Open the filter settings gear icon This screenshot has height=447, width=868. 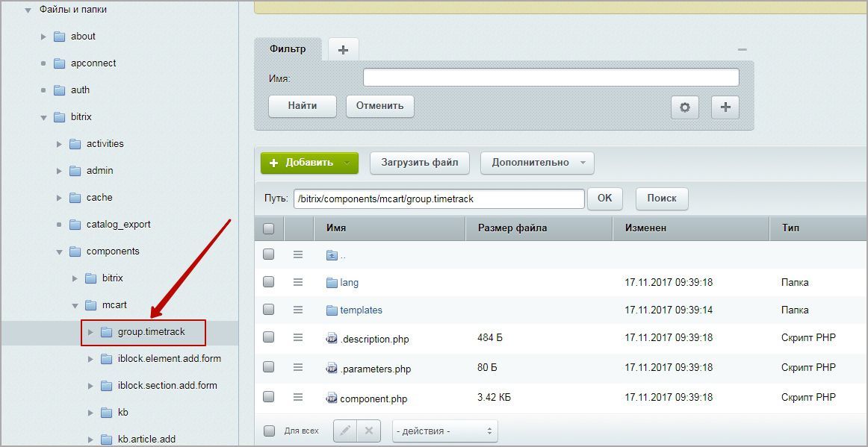[684, 107]
